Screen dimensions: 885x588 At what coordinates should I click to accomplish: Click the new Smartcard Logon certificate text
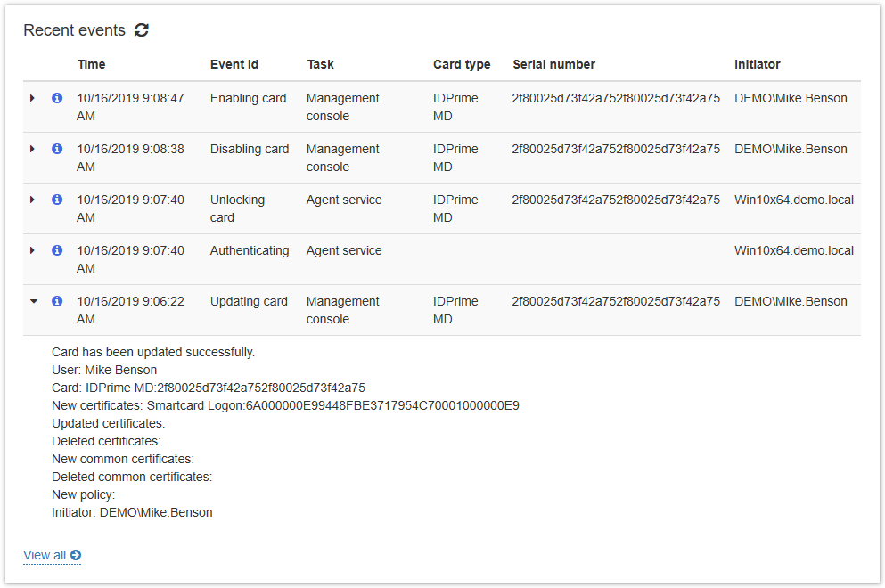[x=332, y=405]
